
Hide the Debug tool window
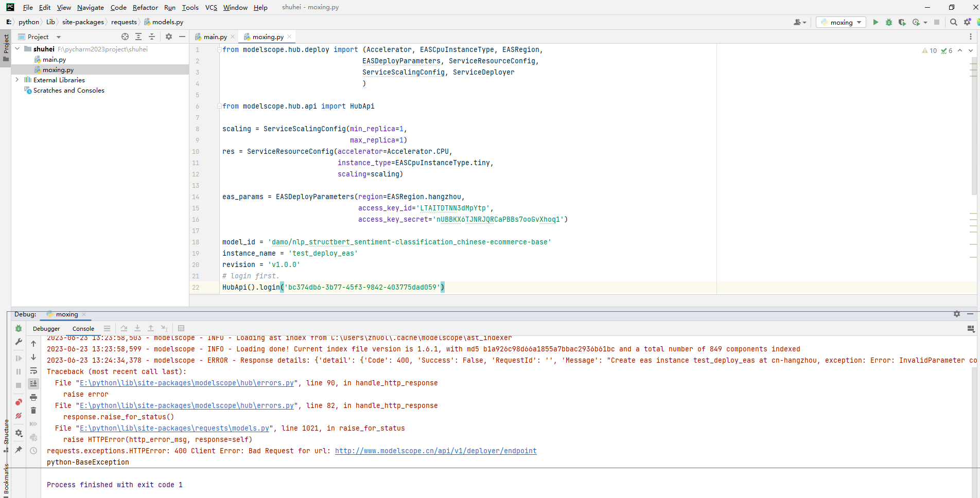coord(970,314)
